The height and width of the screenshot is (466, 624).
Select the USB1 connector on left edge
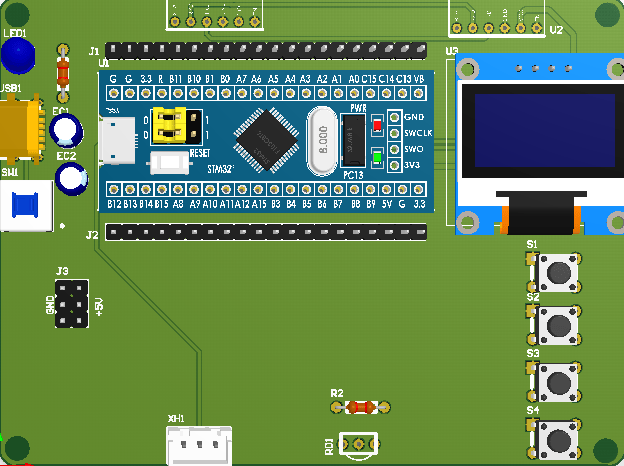pyautogui.click(x=20, y=129)
